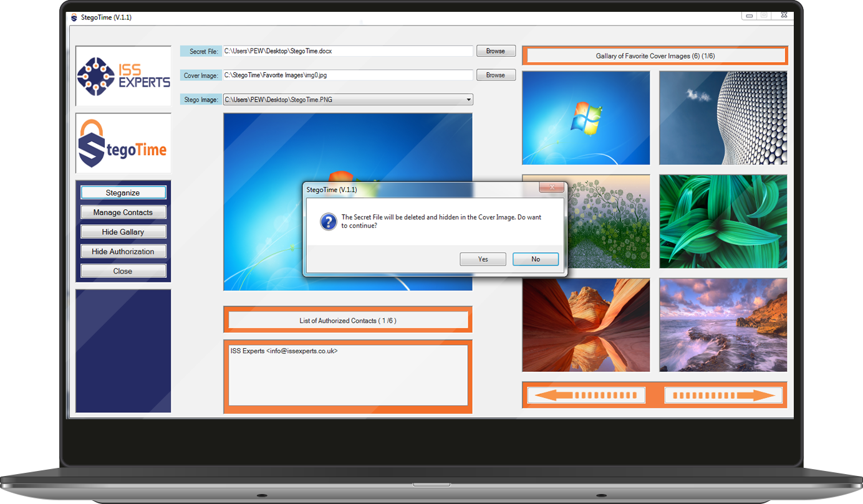The image size is (863, 504).
Task: Close the StegoTime confirmation dialog
Action: [x=551, y=188]
